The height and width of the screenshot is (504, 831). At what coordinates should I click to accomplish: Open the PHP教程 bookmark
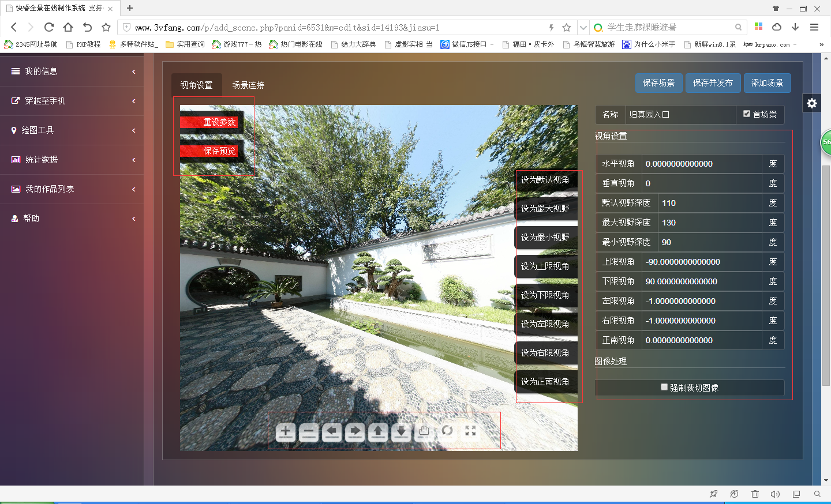coord(84,44)
